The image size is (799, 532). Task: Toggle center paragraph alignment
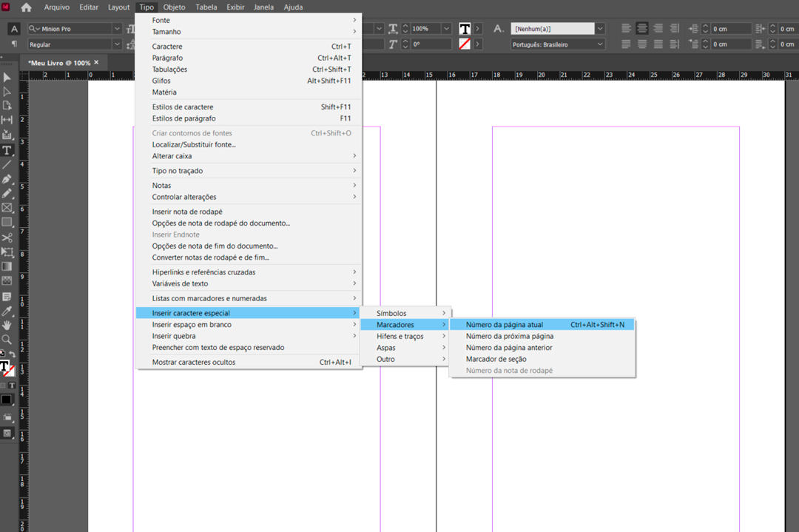click(641, 28)
